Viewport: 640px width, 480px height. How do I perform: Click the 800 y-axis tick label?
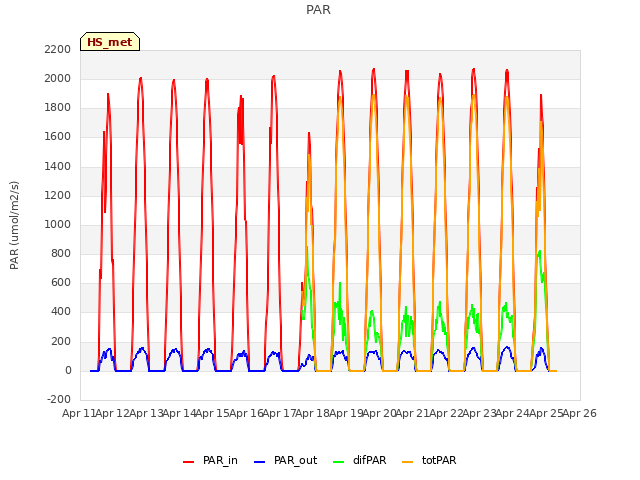(x=61, y=253)
